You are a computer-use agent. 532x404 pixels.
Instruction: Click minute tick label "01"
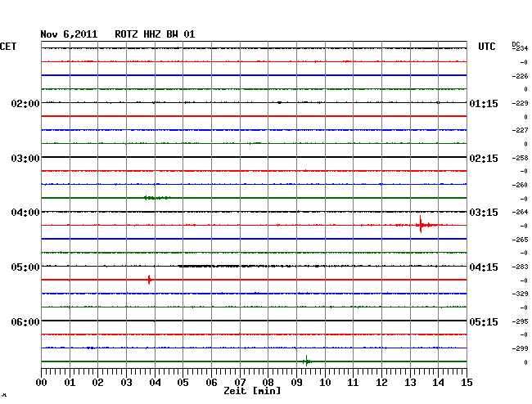[x=70, y=382]
